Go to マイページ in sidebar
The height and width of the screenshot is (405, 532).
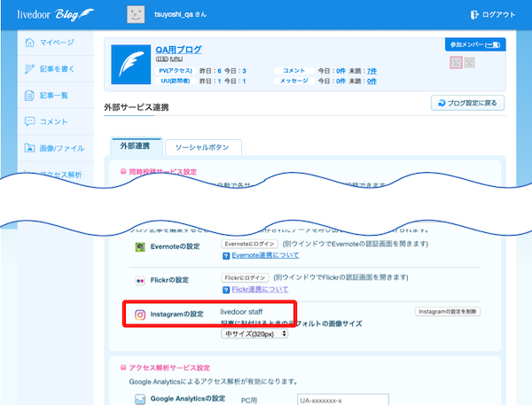(x=57, y=43)
